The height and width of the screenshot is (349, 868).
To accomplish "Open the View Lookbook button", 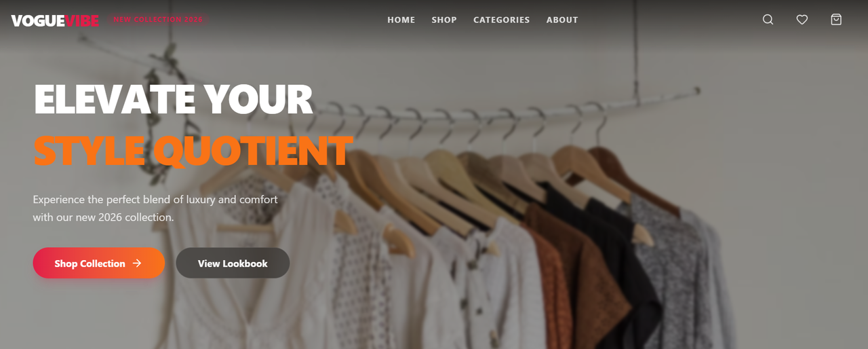I will pyautogui.click(x=233, y=263).
